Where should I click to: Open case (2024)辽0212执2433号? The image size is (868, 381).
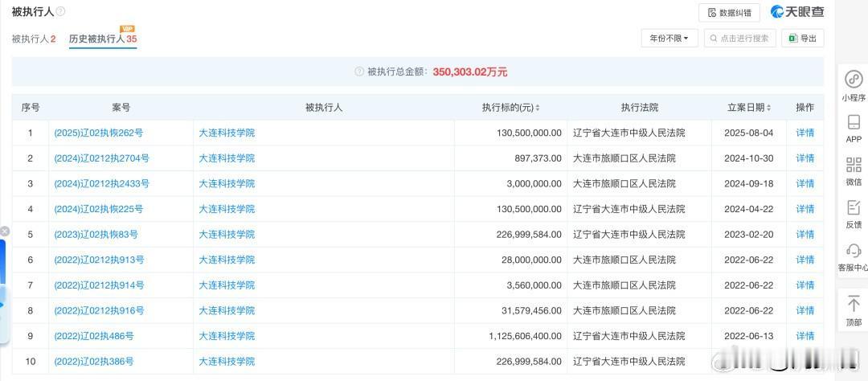(x=101, y=184)
